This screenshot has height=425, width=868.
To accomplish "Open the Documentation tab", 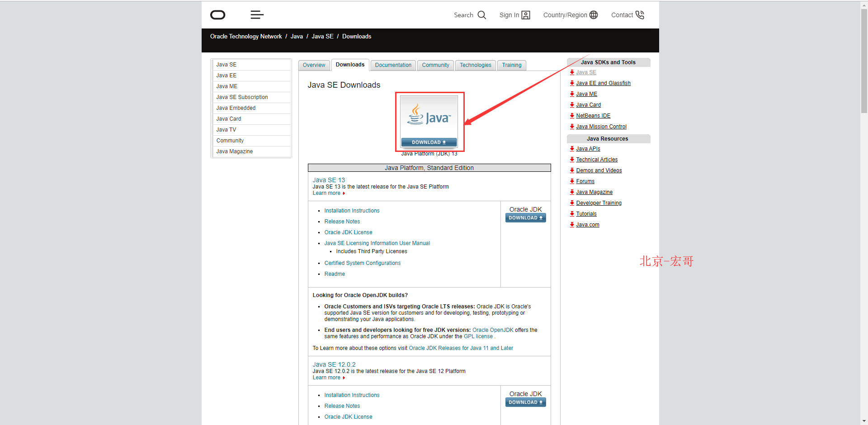I will 393,65.
